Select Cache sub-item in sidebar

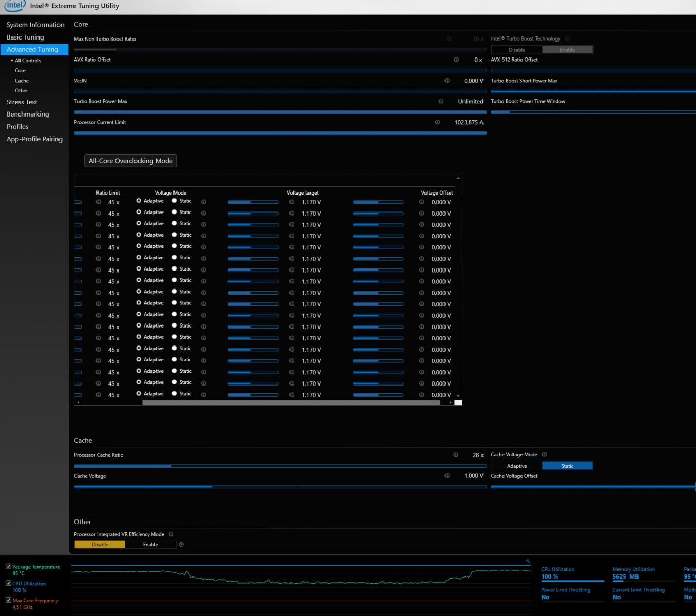[x=22, y=81]
